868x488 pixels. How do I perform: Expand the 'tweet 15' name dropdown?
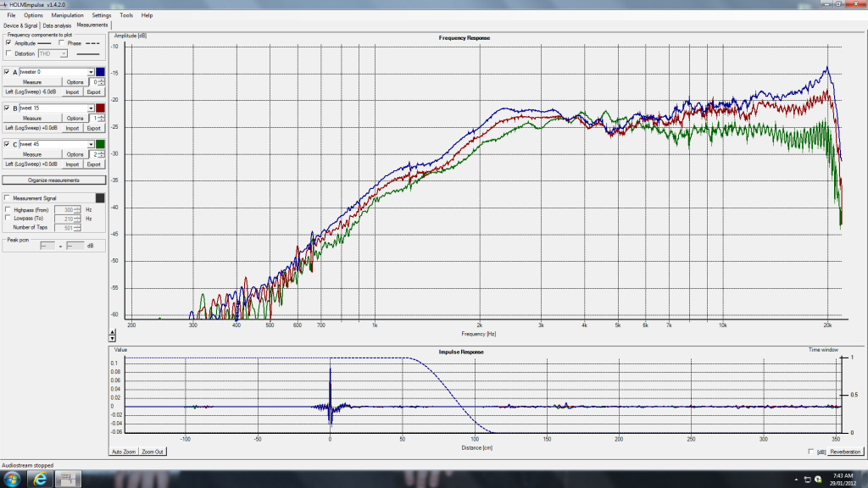pyautogui.click(x=91, y=108)
